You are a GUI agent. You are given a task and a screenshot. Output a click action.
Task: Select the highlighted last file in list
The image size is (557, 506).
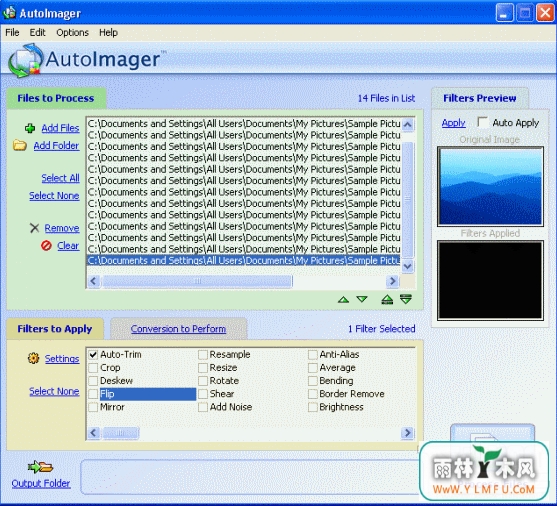(x=244, y=260)
